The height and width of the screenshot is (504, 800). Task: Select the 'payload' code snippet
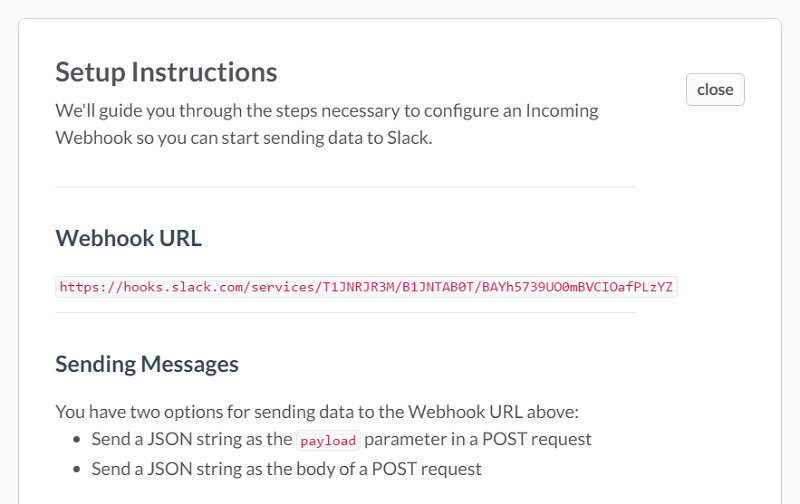[328, 440]
